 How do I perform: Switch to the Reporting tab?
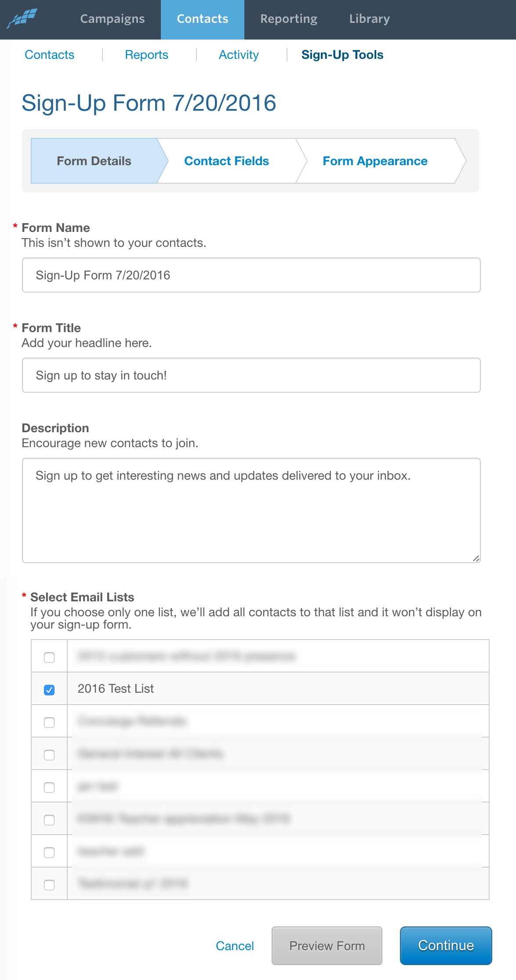288,19
